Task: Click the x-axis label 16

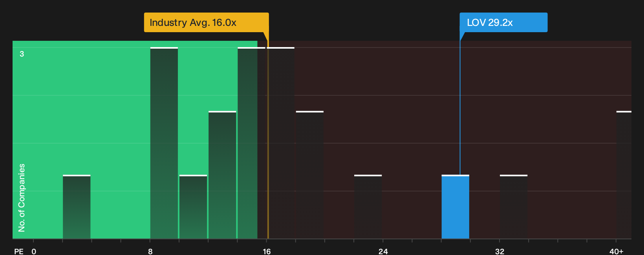Action: [267, 251]
